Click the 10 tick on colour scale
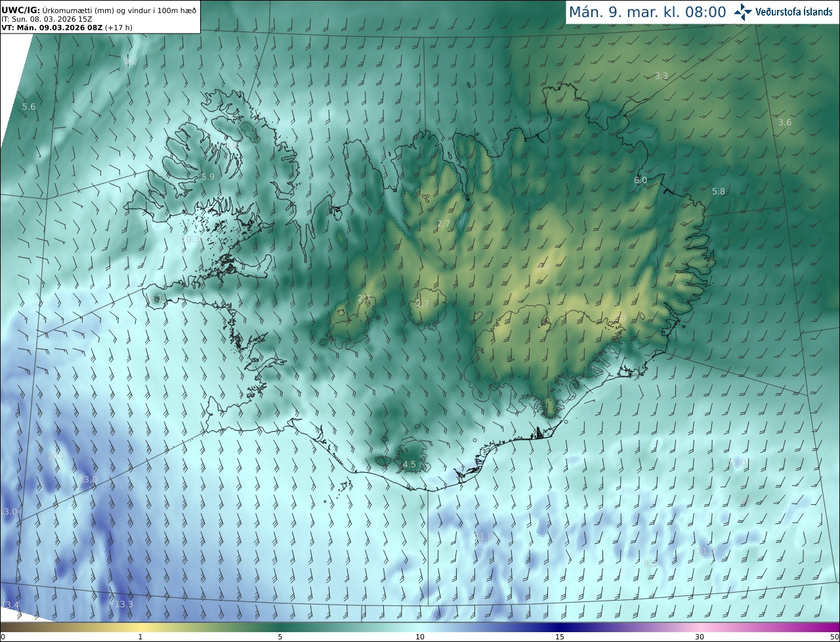This screenshot has height=642, width=840. pos(420,637)
